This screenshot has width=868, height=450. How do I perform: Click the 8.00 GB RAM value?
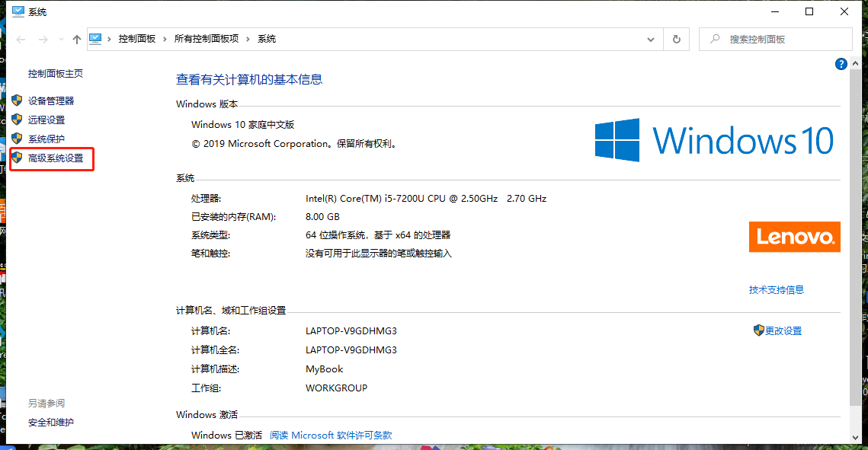(x=322, y=217)
